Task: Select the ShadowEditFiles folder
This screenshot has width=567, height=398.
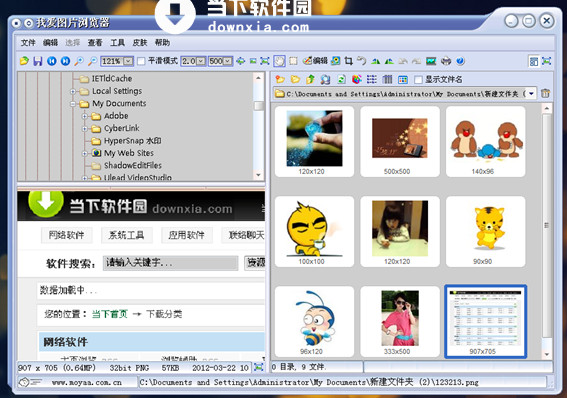Action: pyautogui.click(x=133, y=166)
